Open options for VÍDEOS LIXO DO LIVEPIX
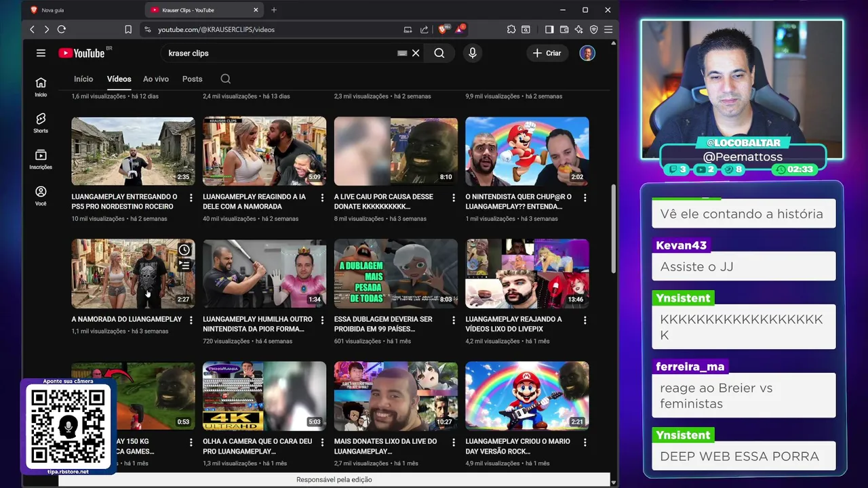The height and width of the screenshot is (488, 868). [585, 320]
